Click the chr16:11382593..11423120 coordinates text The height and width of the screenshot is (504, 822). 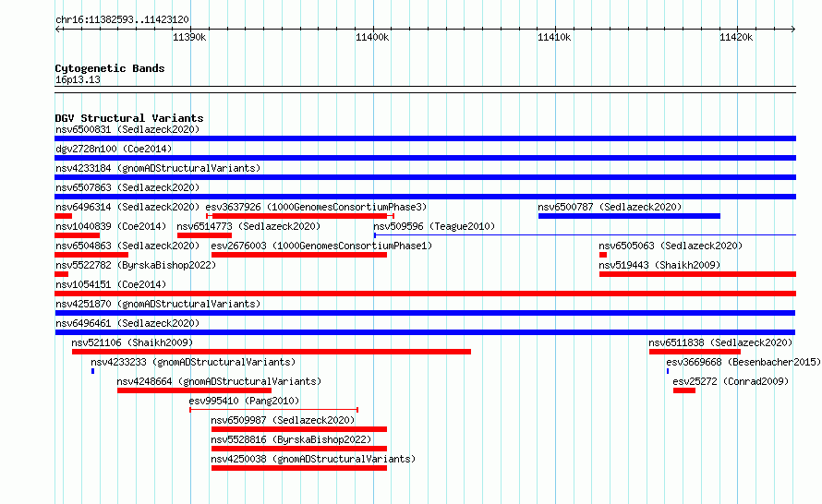[122, 20]
